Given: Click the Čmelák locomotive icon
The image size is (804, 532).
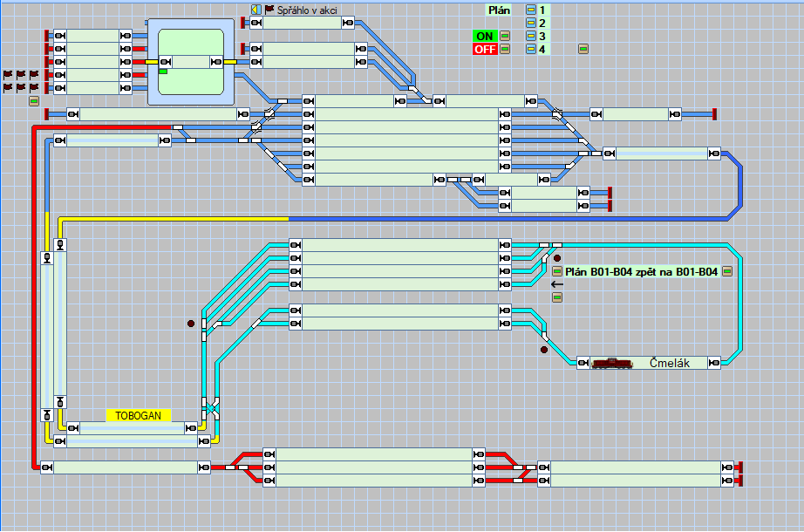Looking at the screenshot, I should click(x=611, y=363).
